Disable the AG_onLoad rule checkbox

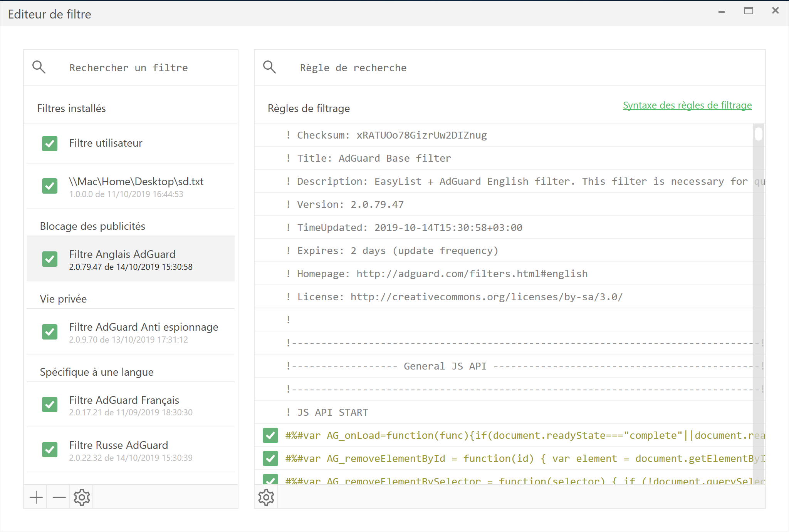tap(270, 435)
